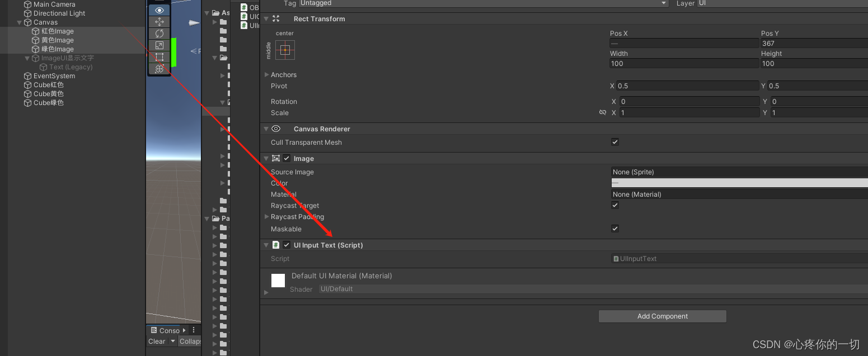Collapse the ImageUI显示文字 tree node
The height and width of the screenshot is (356, 868).
[x=27, y=58]
